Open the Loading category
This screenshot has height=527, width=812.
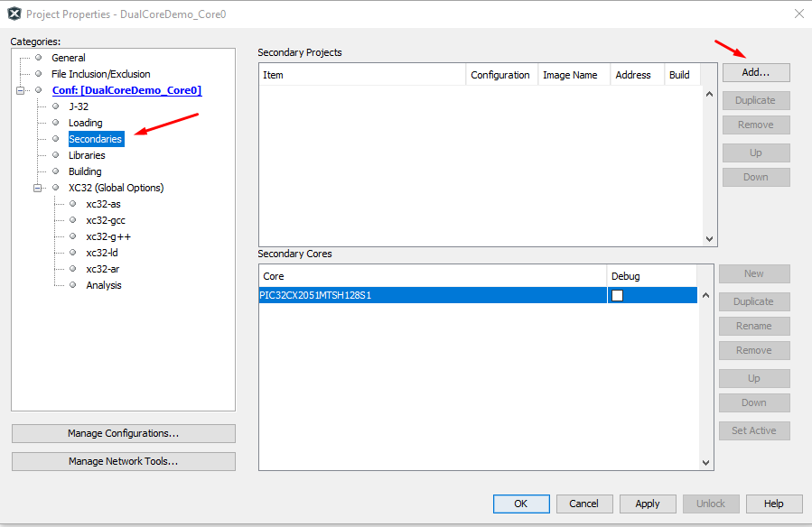86,123
